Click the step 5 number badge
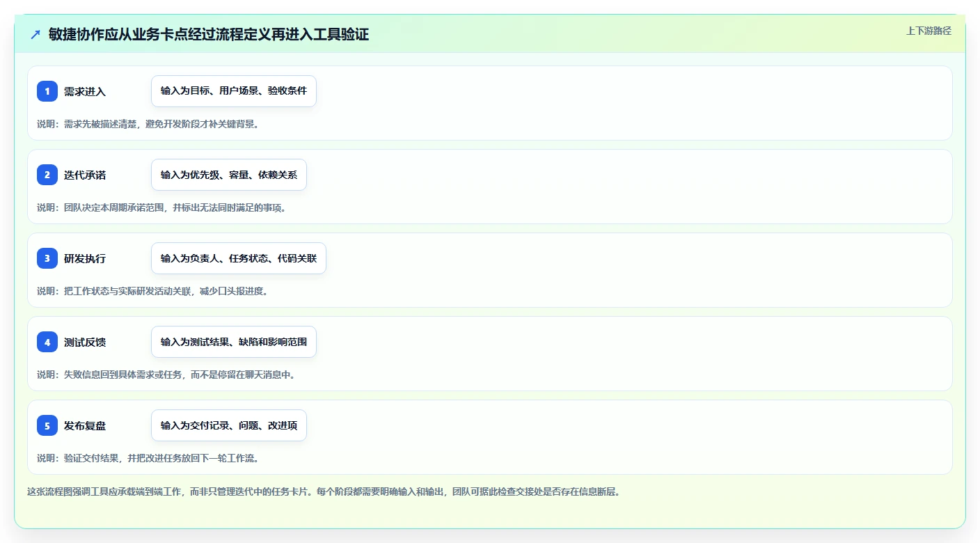The width and height of the screenshot is (980, 543). 47,425
